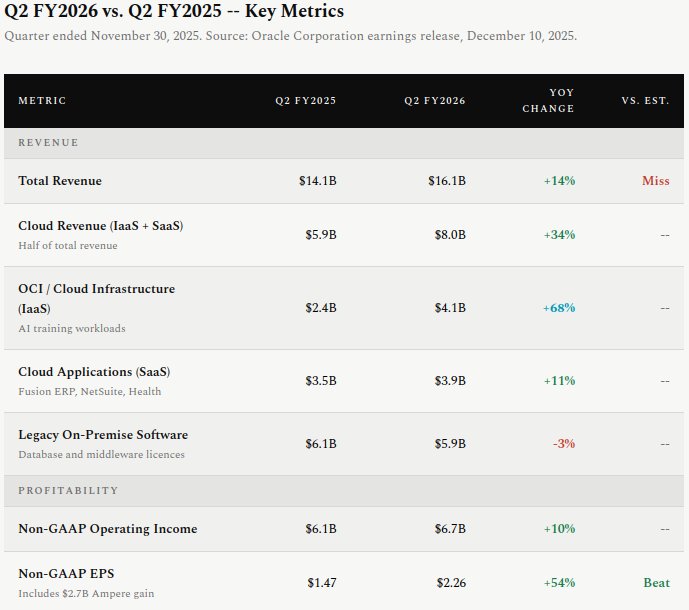Click the METRIC column header

(42, 101)
